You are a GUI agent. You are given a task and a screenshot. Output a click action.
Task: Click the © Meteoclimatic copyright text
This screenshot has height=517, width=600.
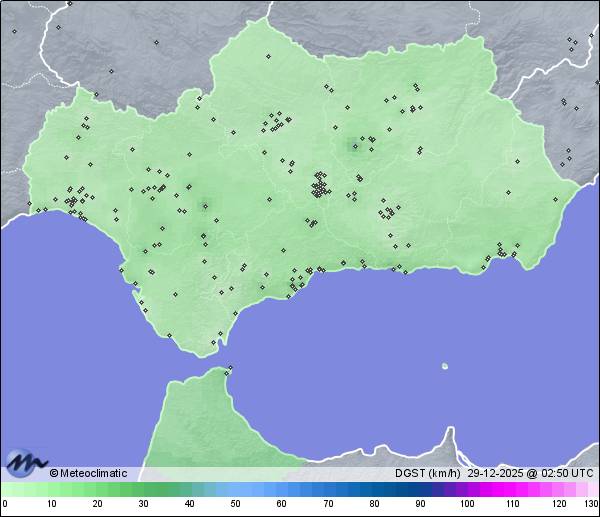pos(88,473)
